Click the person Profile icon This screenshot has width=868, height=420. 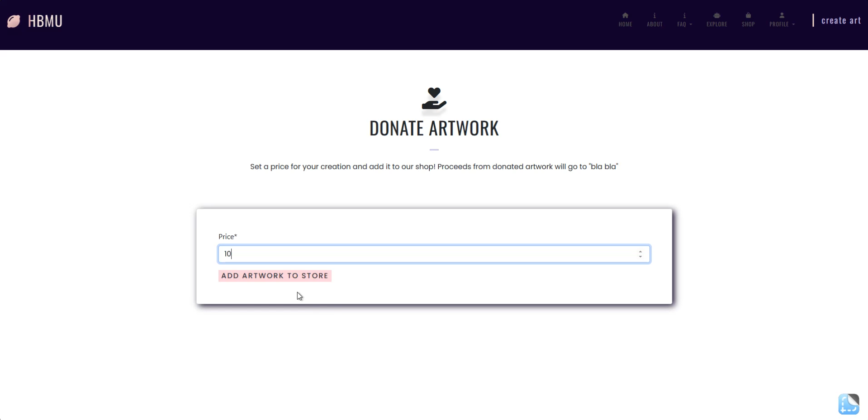[x=782, y=15]
